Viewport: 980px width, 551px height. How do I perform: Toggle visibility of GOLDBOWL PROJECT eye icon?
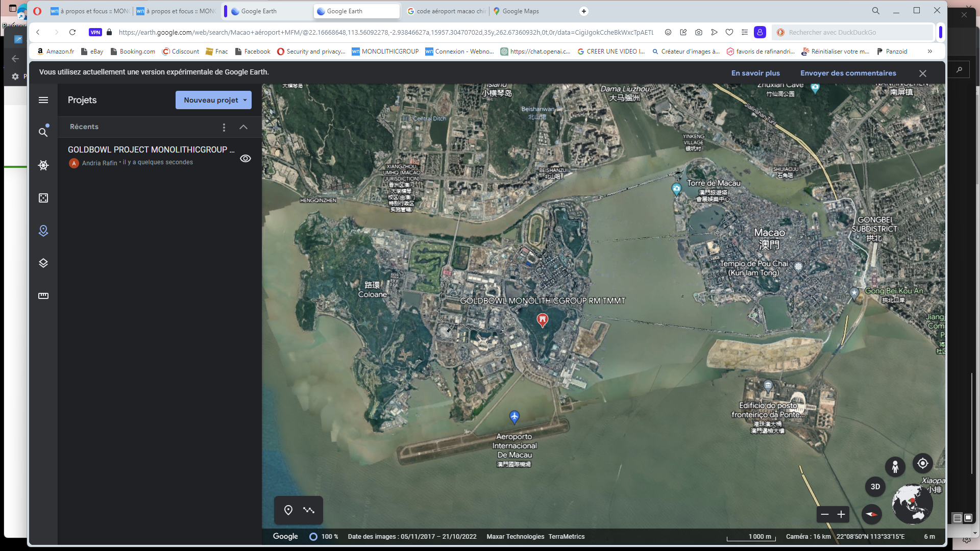click(246, 158)
